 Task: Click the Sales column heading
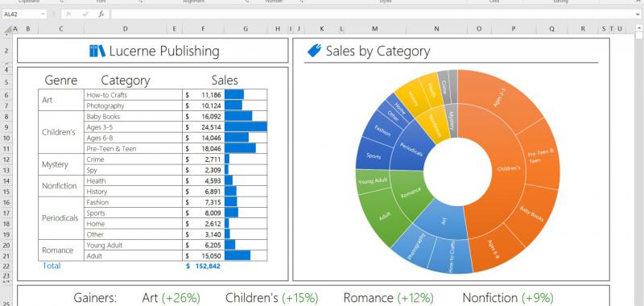(x=225, y=80)
